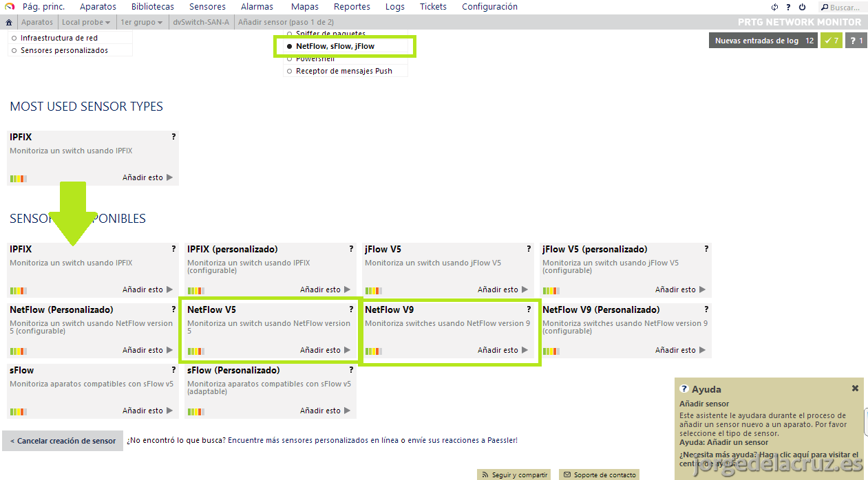868x480 pixels.
Task: Click Aparatos in the breadcrumb bar
Action: point(37,22)
